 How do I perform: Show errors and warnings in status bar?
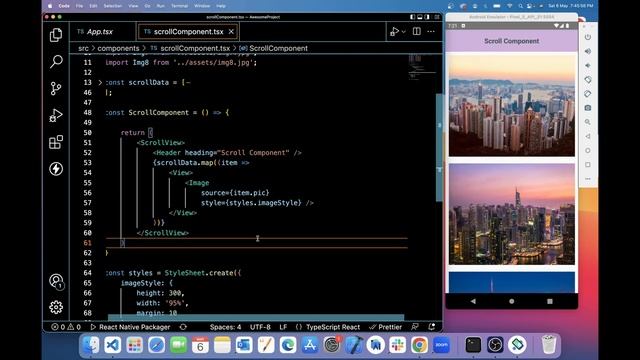click(x=66, y=327)
